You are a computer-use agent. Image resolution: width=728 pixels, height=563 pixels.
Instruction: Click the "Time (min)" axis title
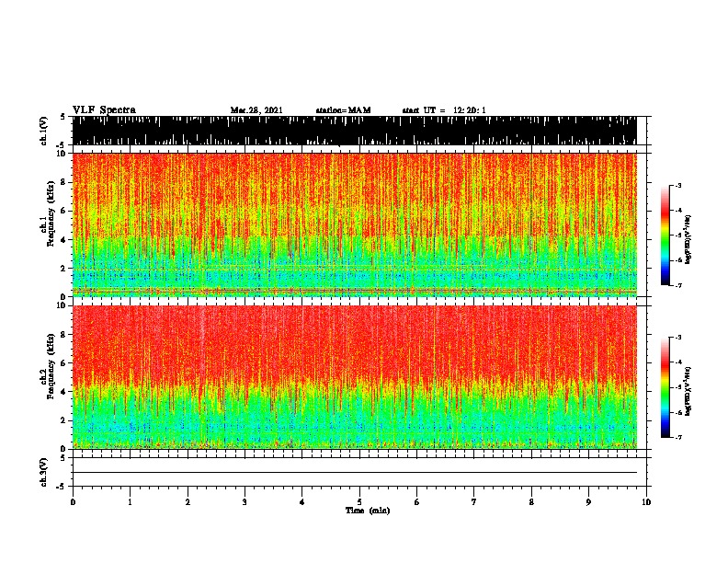click(368, 511)
